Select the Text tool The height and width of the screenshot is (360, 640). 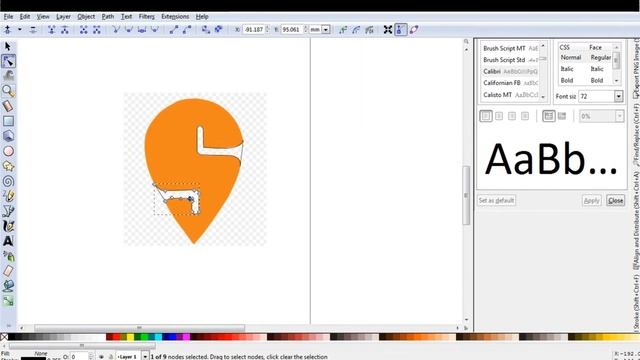(x=8, y=241)
